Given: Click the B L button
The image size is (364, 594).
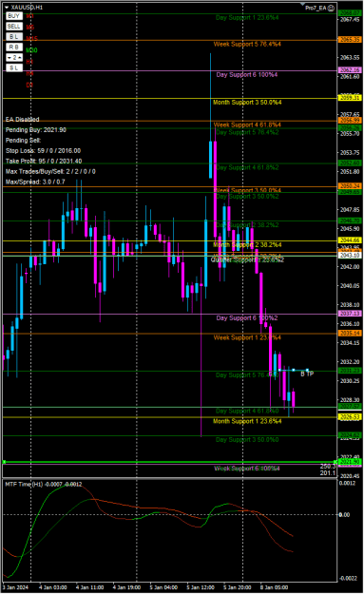Looking at the screenshot, I should [14, 37].
